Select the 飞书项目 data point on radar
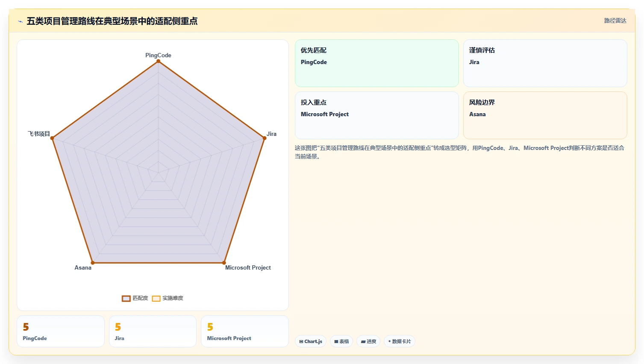The image size is (644, 364). pos(52,138)
